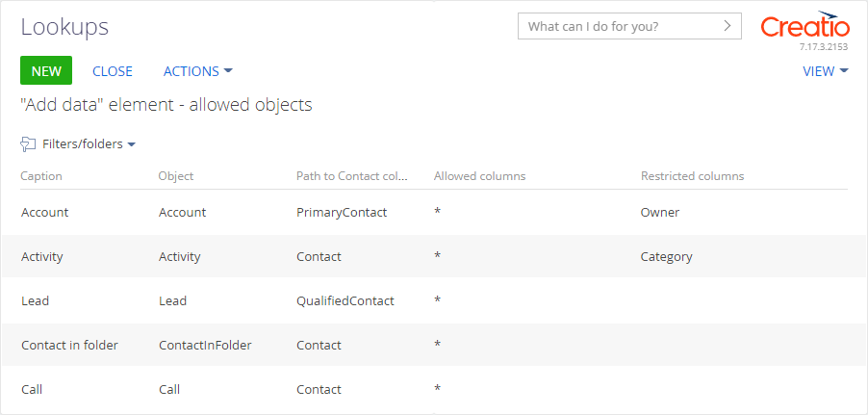Sort by the Object column header
Viewport: 868px width, 415px height.
tap(176, 176)
